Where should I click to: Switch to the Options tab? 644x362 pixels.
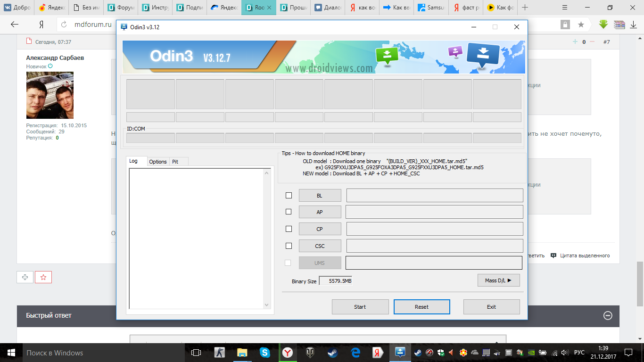tap(158, 162)
